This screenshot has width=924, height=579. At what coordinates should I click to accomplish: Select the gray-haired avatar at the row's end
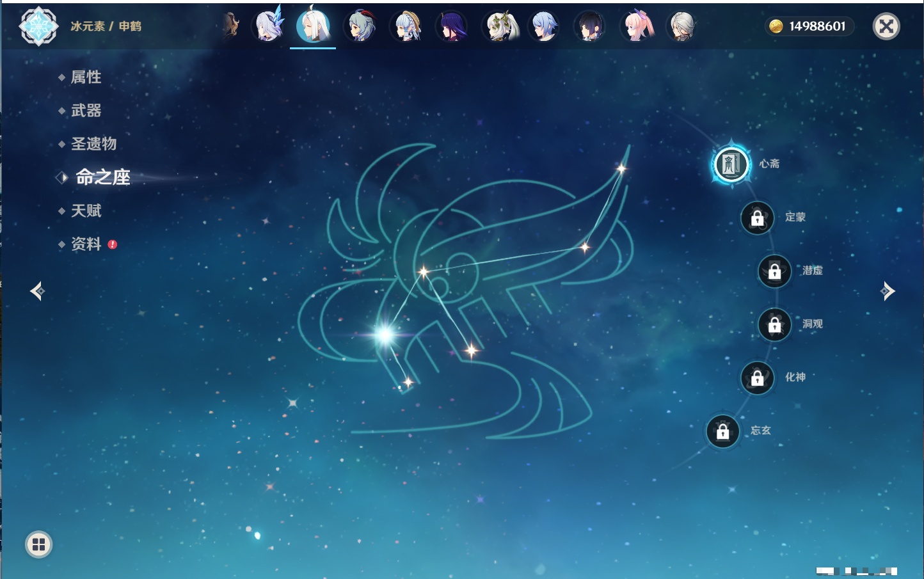[681, 26]
